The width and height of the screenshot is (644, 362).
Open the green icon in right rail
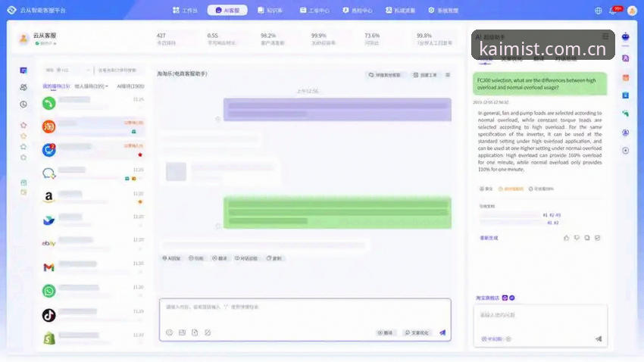pos(626,114)
